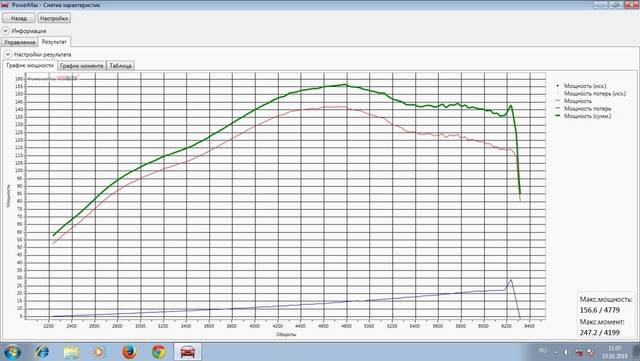
Task: Open the media player taskbar icon
Action: pos(99,352)
